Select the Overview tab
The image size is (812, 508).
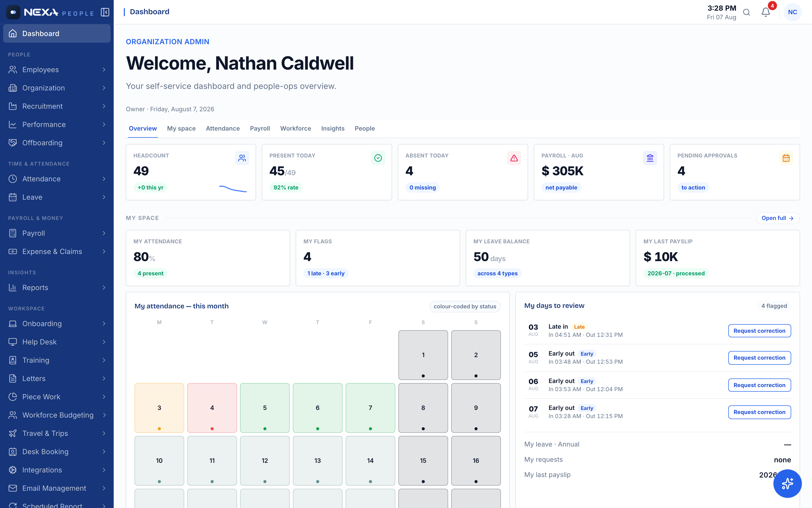143,128
